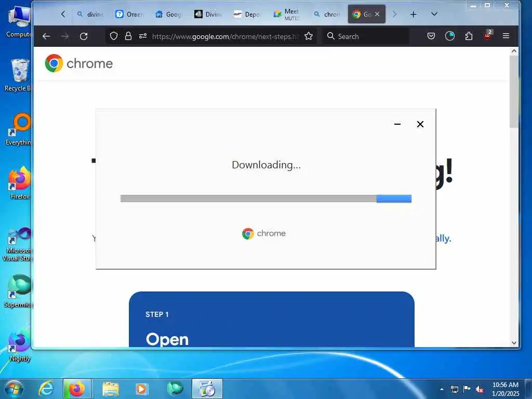Click chrome logo in installer dialog

click(264, 233)
